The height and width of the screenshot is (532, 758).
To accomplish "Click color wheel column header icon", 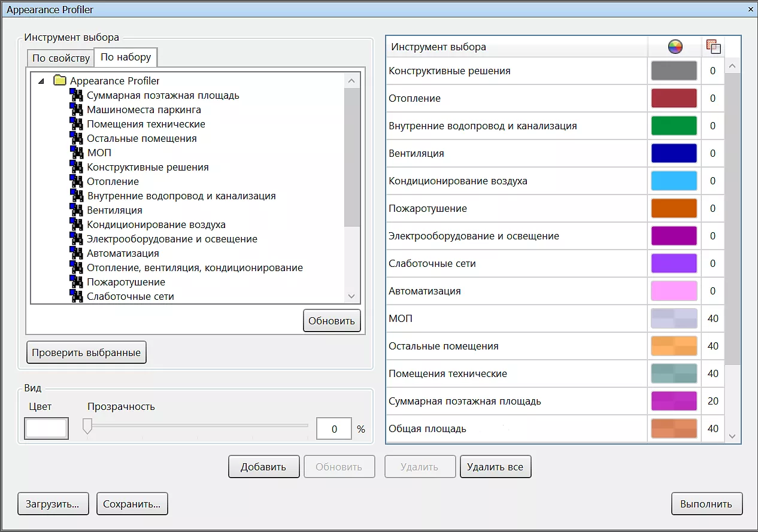I will 675,47.
